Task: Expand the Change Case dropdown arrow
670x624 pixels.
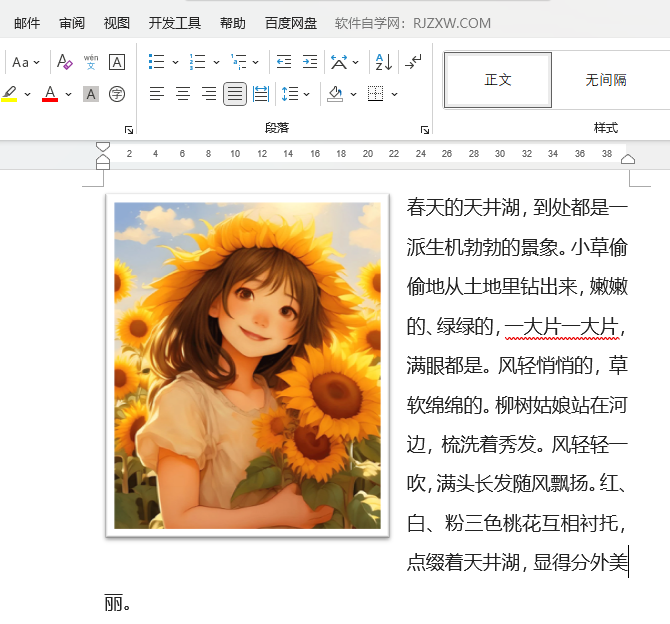Action: tap(37, 62)
